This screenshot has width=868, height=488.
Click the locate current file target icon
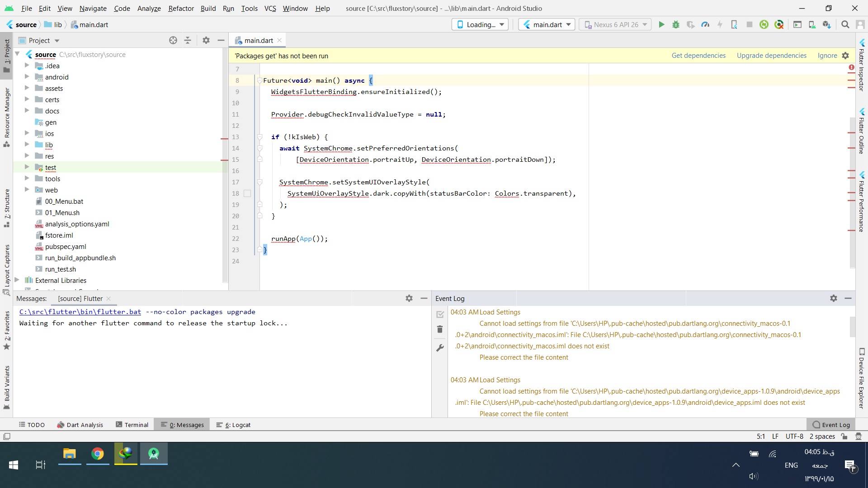[x=173, y=40]
